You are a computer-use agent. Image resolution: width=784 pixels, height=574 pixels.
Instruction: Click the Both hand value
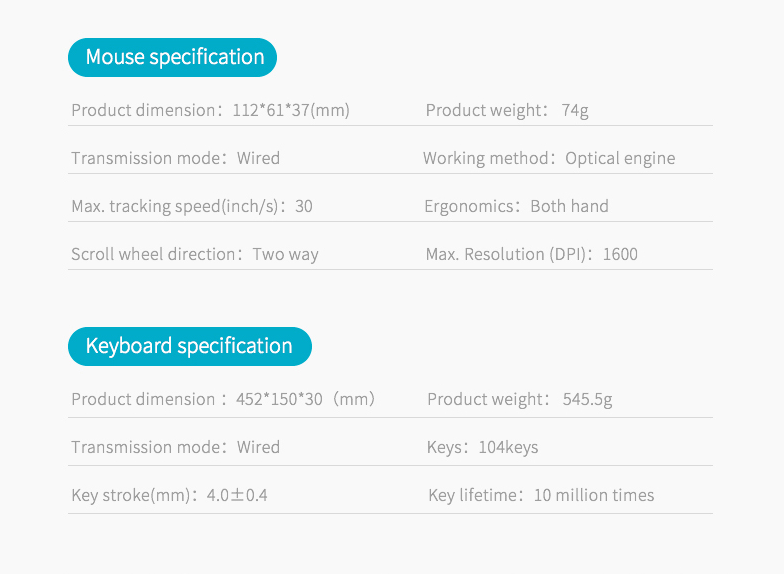pos(569,206)
